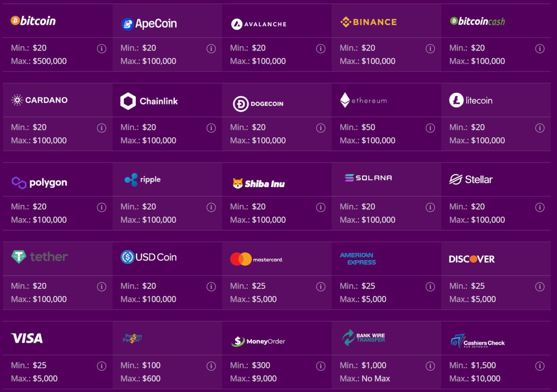Click the Dogecoin info icon
The height and width of the screenshot is (392, 557).
[x=321, y=128]
